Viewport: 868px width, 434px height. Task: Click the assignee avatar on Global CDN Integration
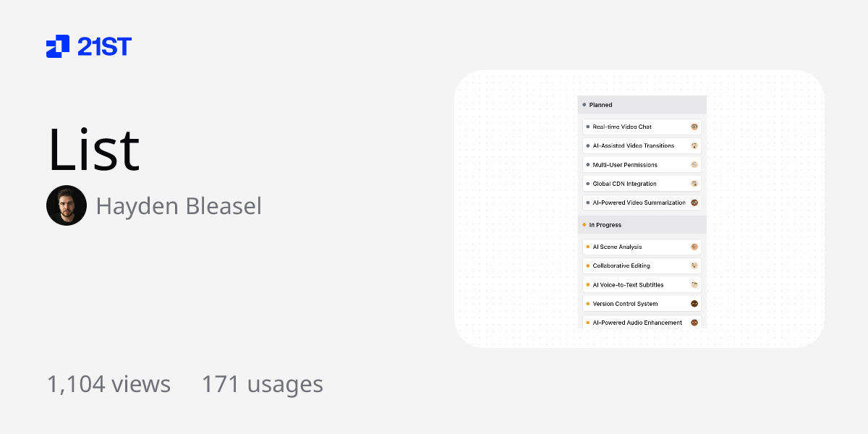pyautogui.click(x=694, y=183)
